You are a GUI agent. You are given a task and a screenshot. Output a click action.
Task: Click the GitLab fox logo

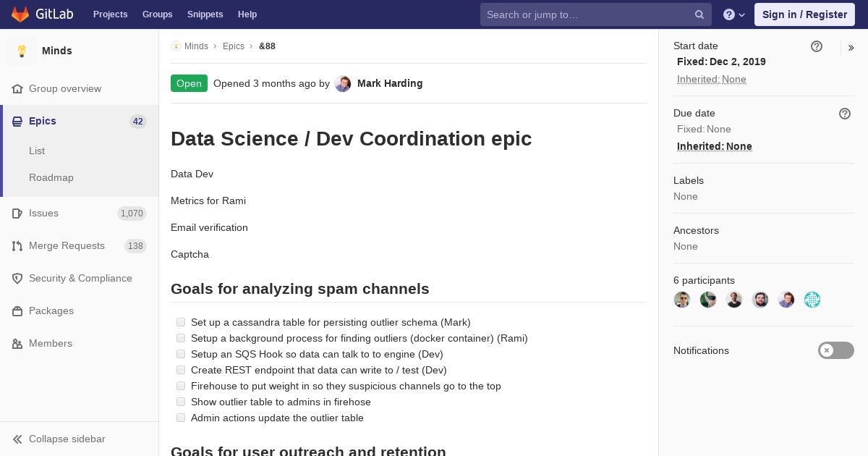click(x=20, y=14)
